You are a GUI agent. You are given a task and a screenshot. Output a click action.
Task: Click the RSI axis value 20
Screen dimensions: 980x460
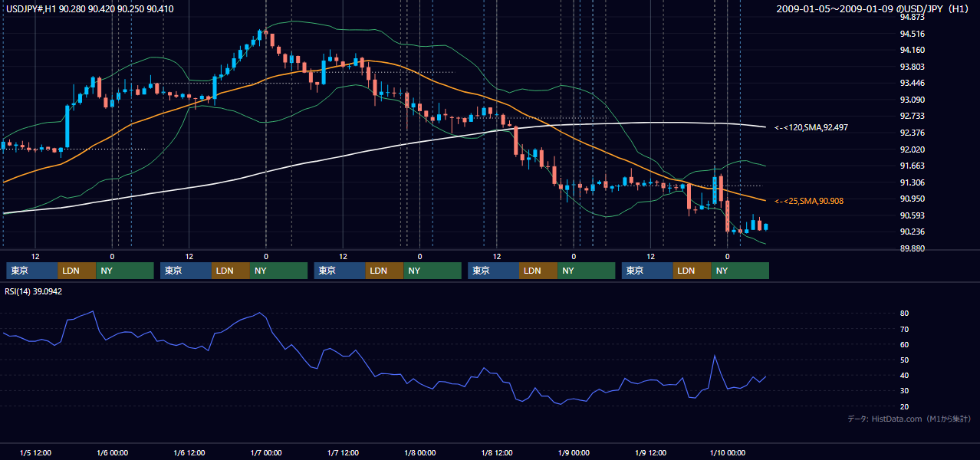pos(905,406)
